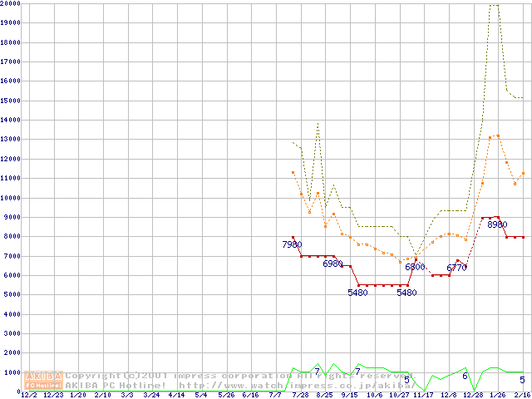Viewport: 532px width, 399px height.
Task: Click the green count label 6
Action: coord(465,377)
